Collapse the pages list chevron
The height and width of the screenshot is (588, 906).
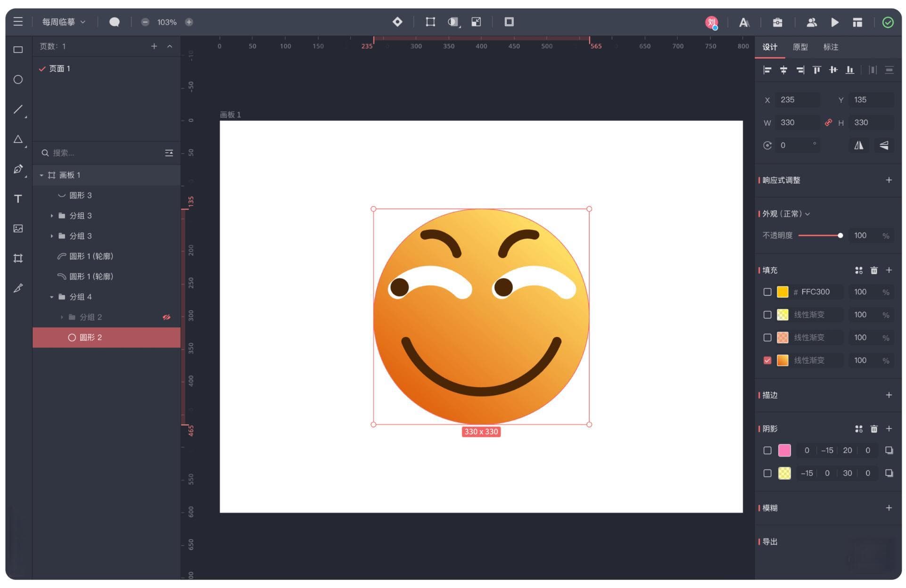click(x=170, y=46)
